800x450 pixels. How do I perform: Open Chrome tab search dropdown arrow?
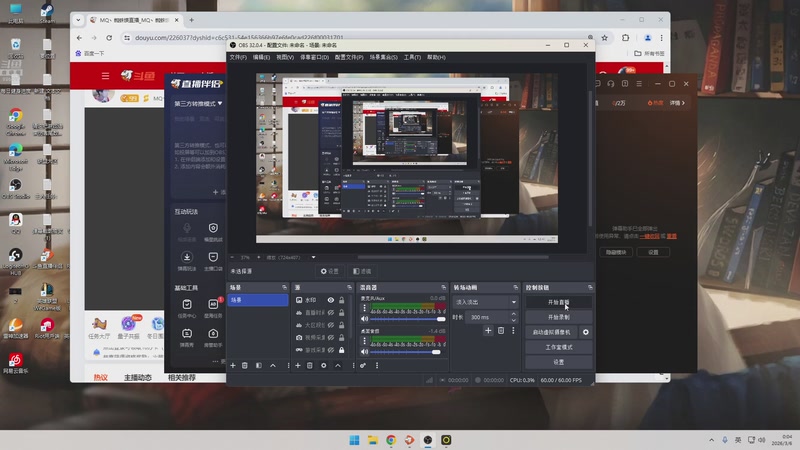[x=78, y=20]
